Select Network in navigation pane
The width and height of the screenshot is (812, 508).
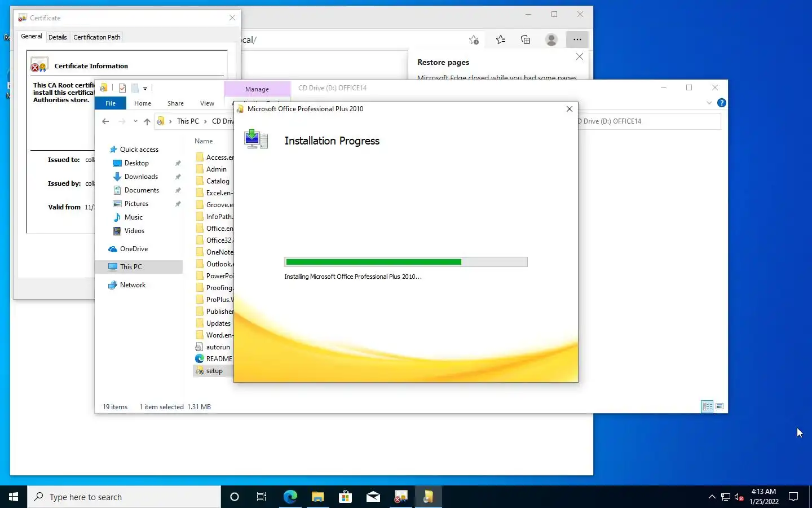(133, 285)
